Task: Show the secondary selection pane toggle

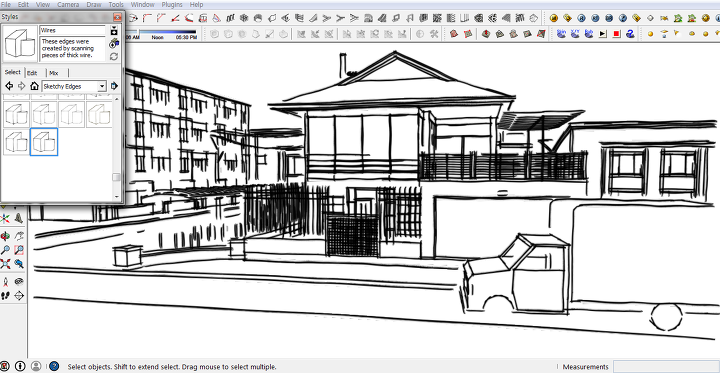Action: (x=114, y=30)
